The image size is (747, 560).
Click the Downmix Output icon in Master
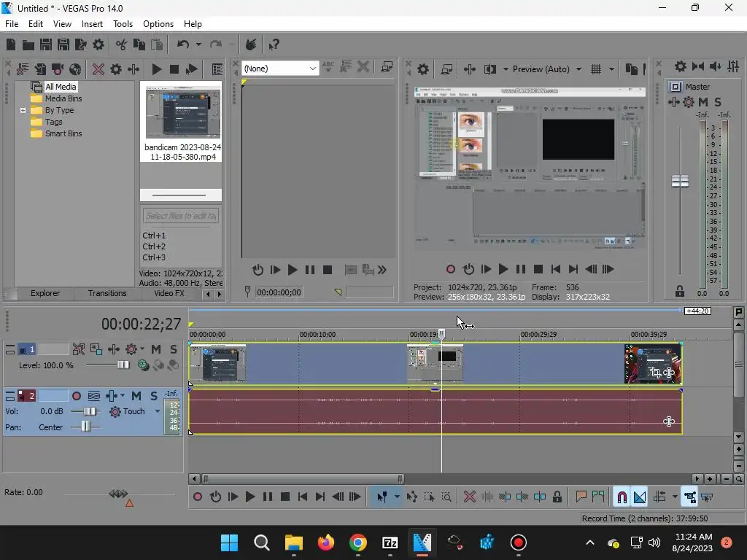pyautogui.click(x=698, y=66)
